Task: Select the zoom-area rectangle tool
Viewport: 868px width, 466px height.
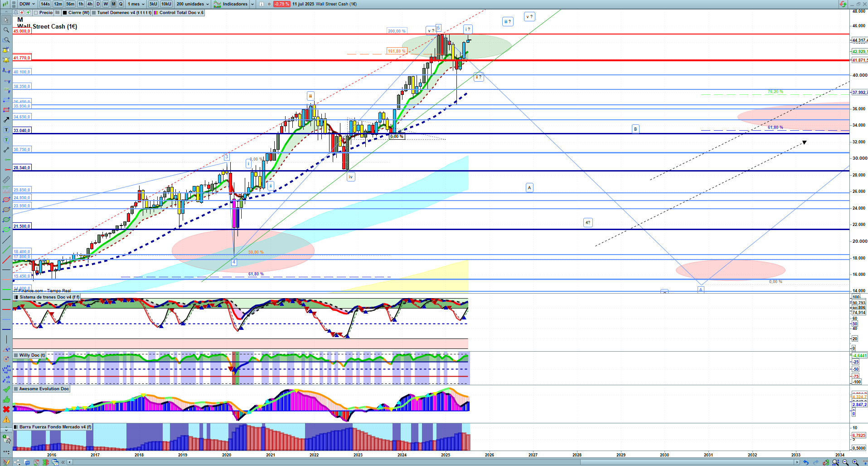Action: (x=6, y=40)
